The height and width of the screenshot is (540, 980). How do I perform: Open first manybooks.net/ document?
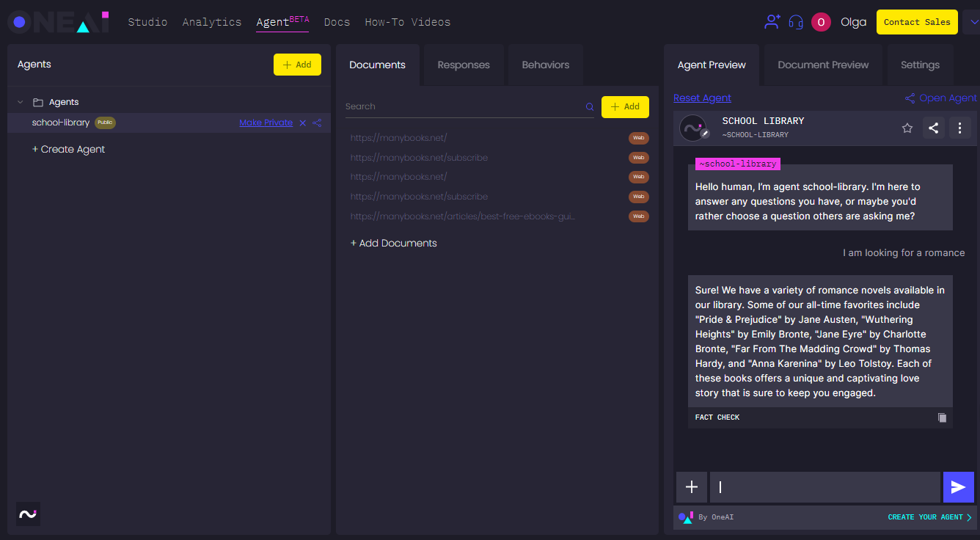[398, 138]
